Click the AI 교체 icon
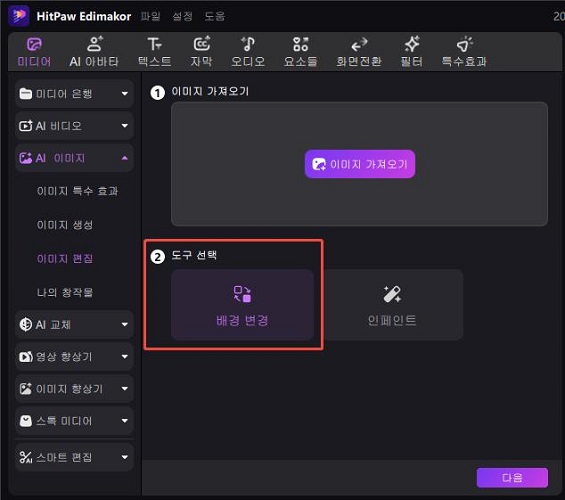565x500 pixels. 26,324
